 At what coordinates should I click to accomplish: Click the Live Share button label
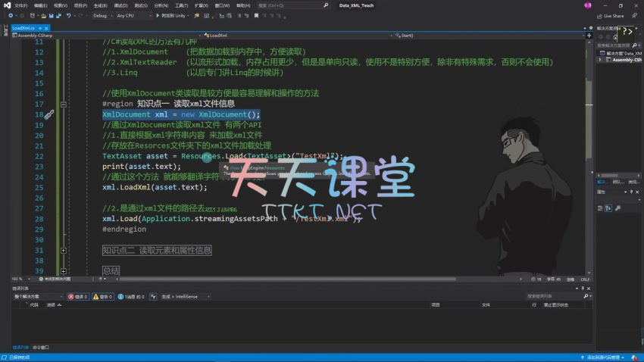click(614, 15)
